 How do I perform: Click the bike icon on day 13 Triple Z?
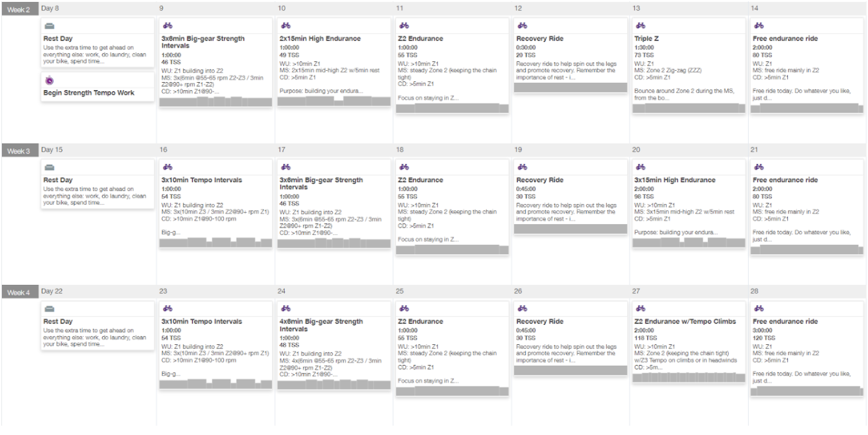641,26
